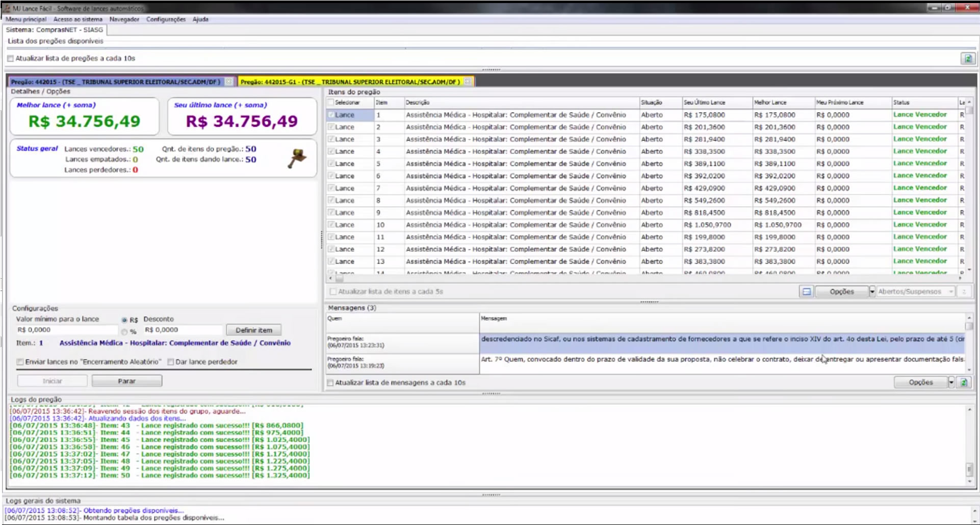The width and height of the screenshot is (980, 525).
Task: Click the blue panel layout icon beside Opções
Action: click(x=806, y=292)
